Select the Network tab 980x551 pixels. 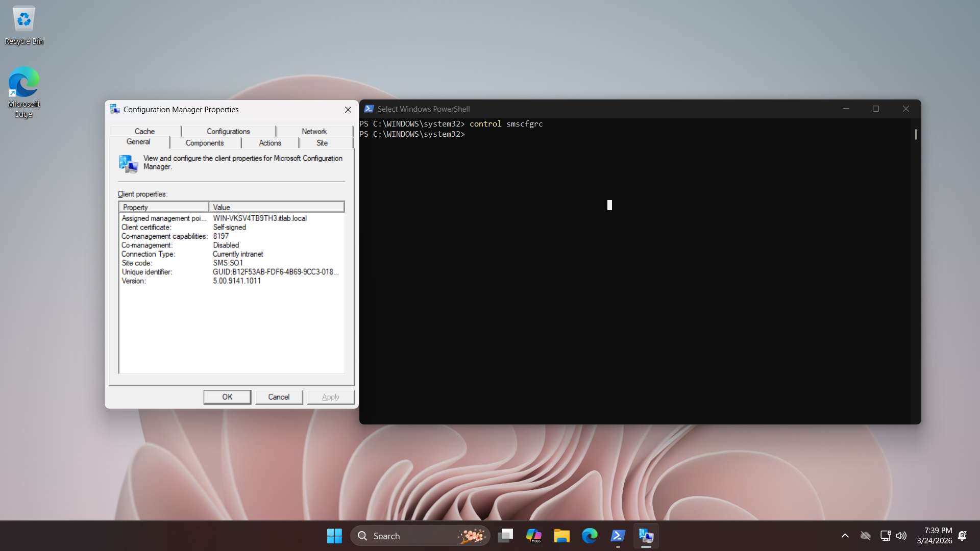[314, 131]
